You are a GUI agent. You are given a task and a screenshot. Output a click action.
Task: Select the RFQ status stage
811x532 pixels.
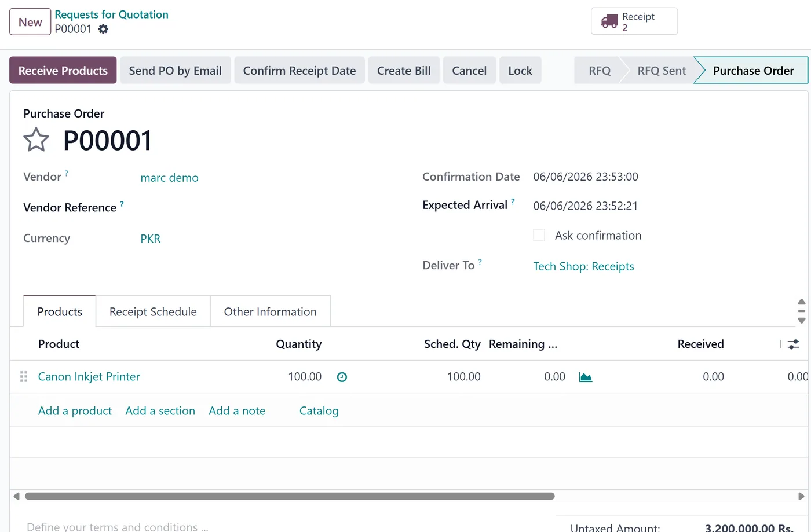(x=600, y=71)
